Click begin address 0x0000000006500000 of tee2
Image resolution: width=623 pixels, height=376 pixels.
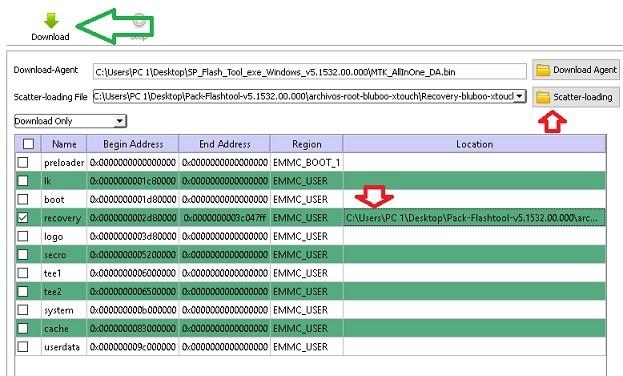pyautogui.click(x=133, y=292)
